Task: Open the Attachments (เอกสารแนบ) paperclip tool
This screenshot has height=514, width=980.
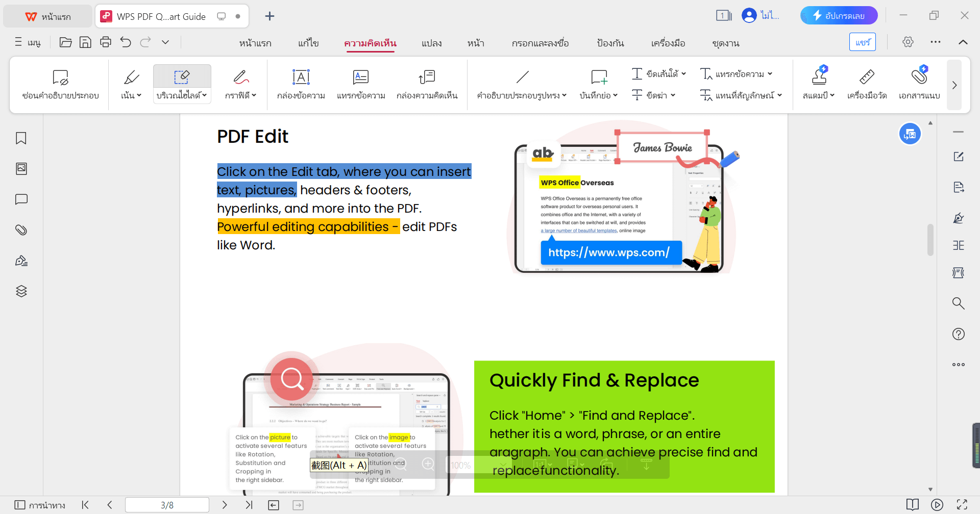Action: tap(919, 84)
